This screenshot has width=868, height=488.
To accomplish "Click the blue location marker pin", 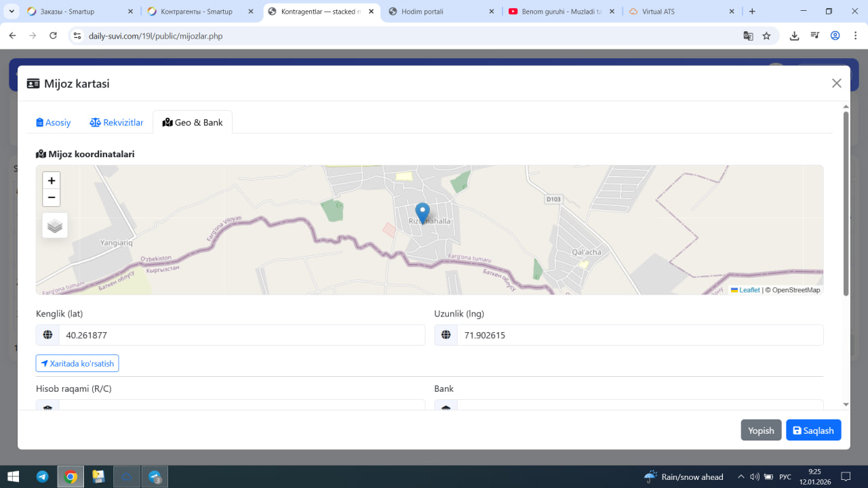I will (422, 213).
